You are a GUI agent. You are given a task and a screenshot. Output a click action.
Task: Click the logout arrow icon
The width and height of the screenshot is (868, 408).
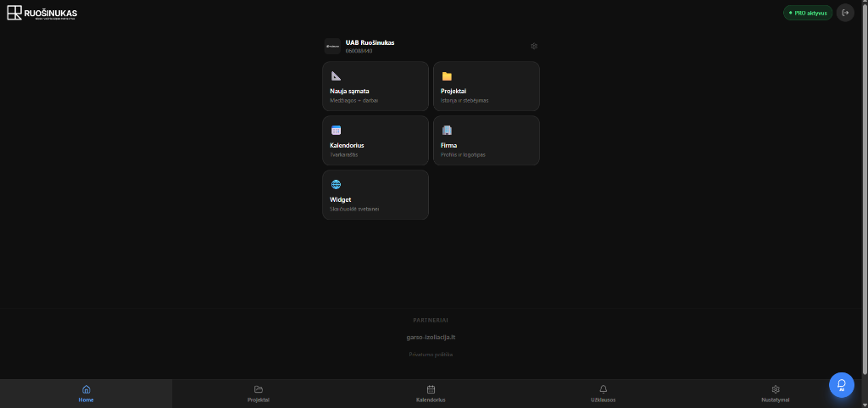pyautogui.click(x=845, y=13)
